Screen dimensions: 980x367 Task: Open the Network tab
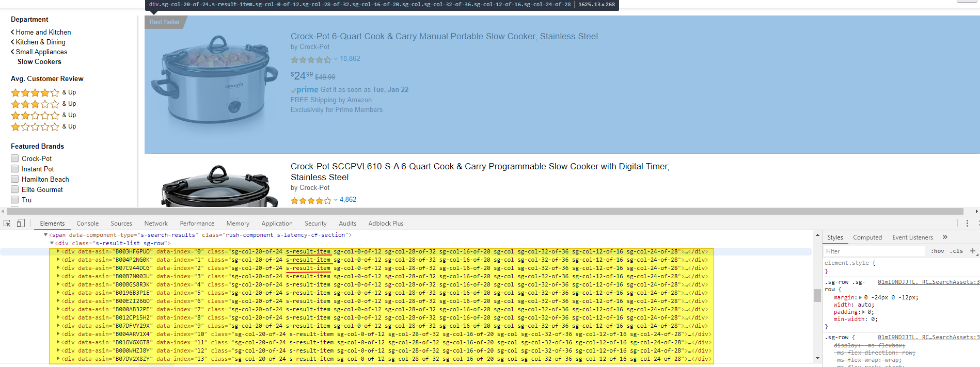156,224
